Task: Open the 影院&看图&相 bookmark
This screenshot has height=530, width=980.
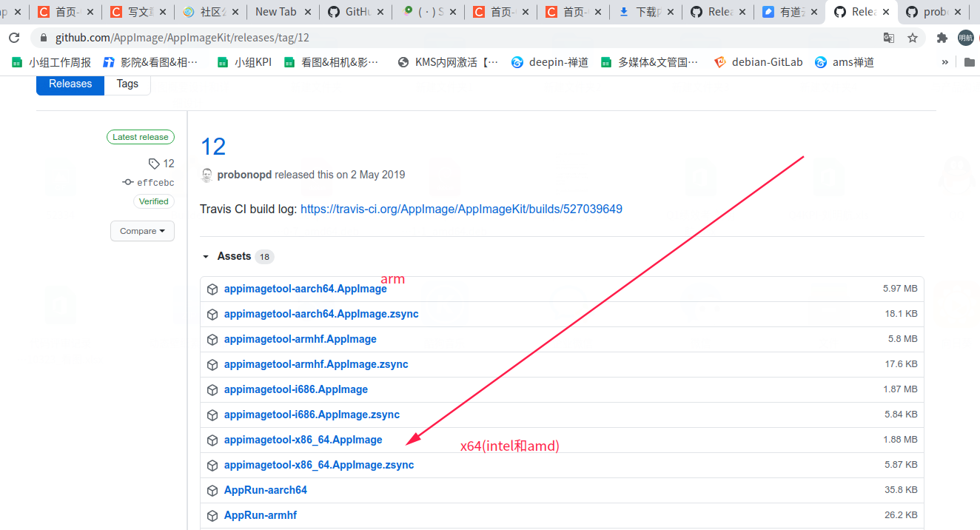Action: [150, 62]
